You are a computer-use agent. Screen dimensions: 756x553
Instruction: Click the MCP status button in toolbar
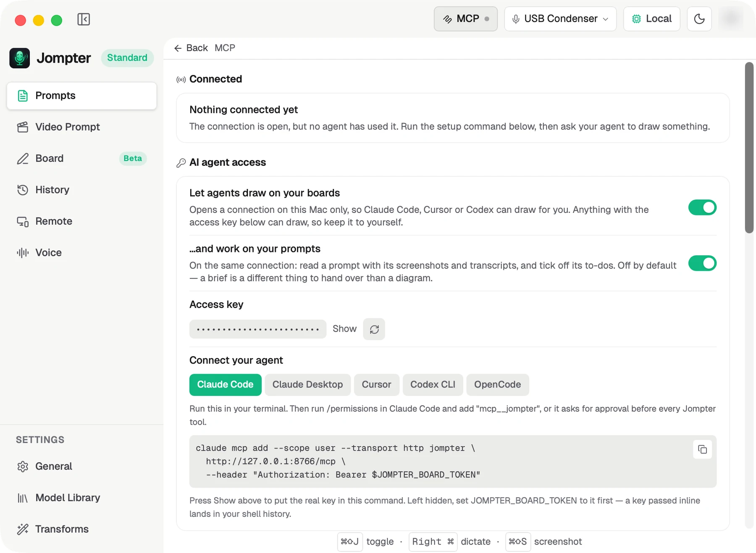(466, 19)
